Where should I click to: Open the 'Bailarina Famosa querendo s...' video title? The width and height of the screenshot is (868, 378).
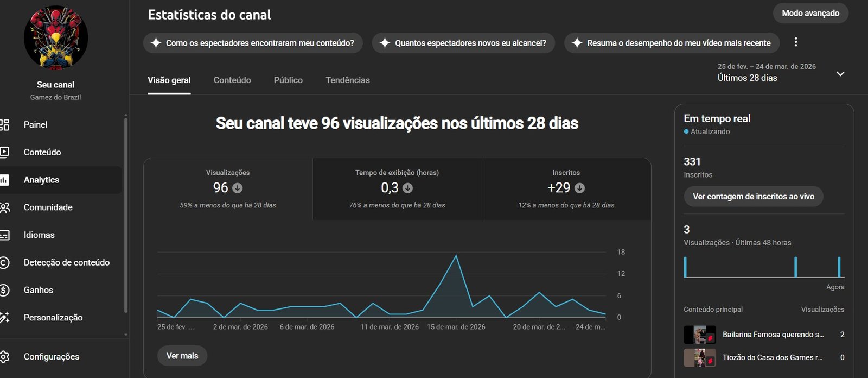pyautogui.click(x=773, y=335)
